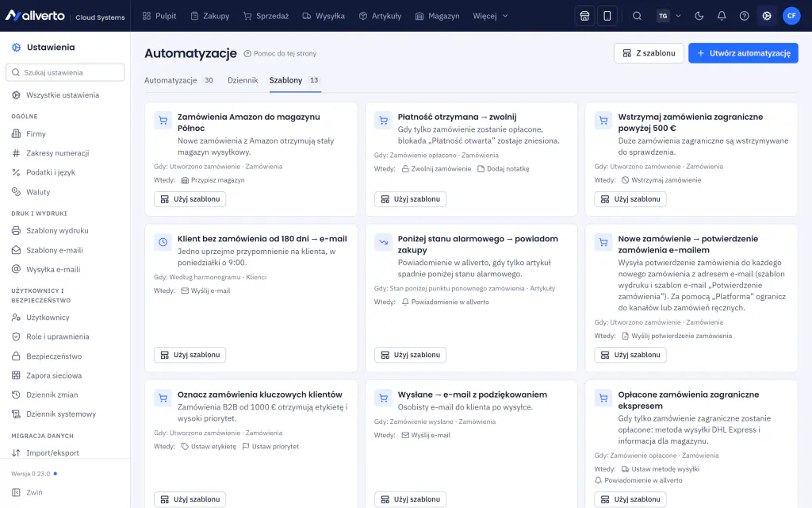Open Wysyłka e-maili settings

pos(65,270)
